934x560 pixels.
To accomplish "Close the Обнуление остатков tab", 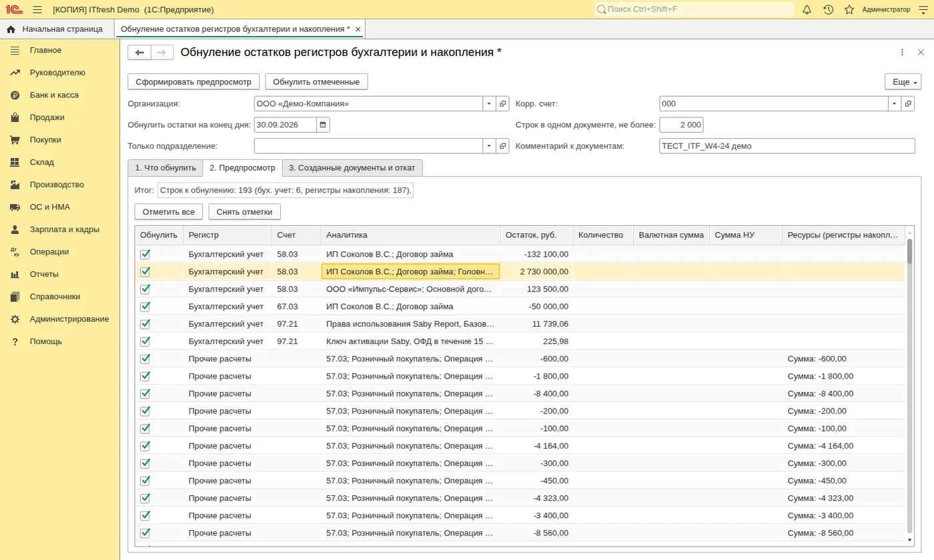I will click(x=358, y=29).
